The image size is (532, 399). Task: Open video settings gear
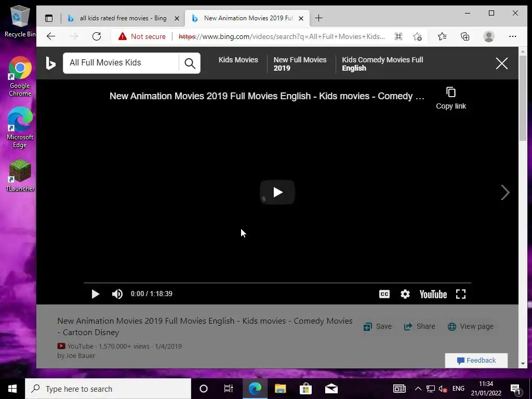[405, 294]
